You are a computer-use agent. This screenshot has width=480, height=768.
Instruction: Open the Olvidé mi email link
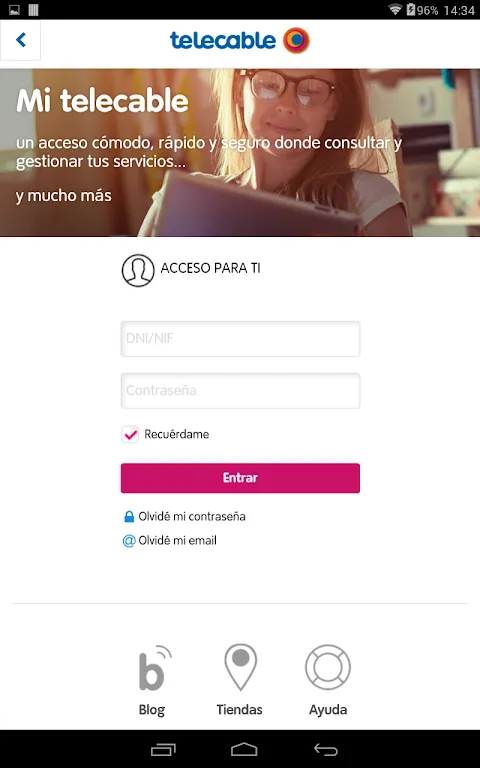pyautogui.click(x=177, y=541)
